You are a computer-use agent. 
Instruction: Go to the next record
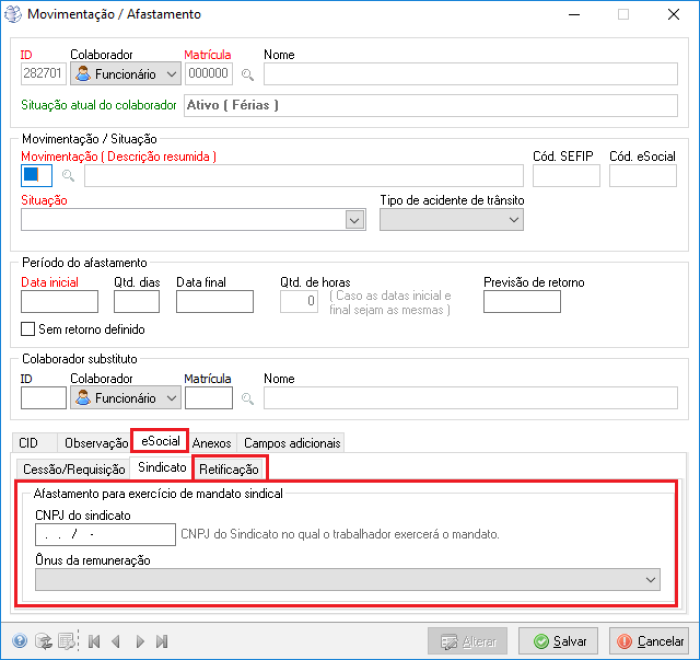pyautogui.click(x=139, y=641)
